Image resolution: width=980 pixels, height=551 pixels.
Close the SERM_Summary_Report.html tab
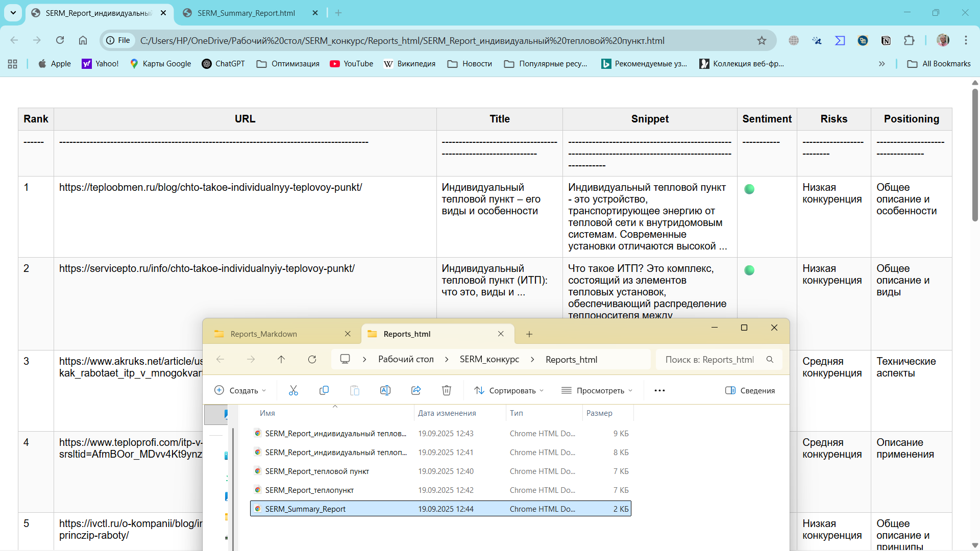(x=315, y=13)
